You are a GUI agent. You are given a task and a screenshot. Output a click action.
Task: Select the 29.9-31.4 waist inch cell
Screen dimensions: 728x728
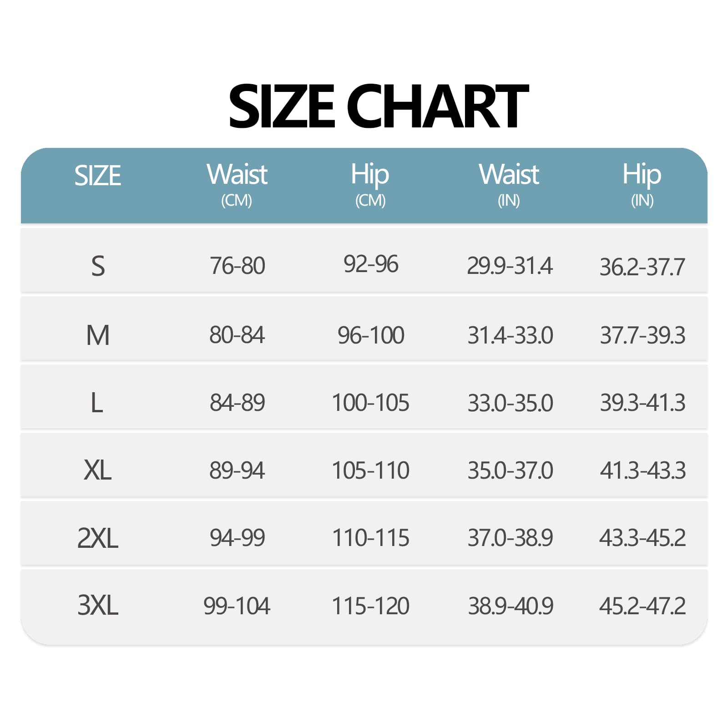(x=510, y=266)
